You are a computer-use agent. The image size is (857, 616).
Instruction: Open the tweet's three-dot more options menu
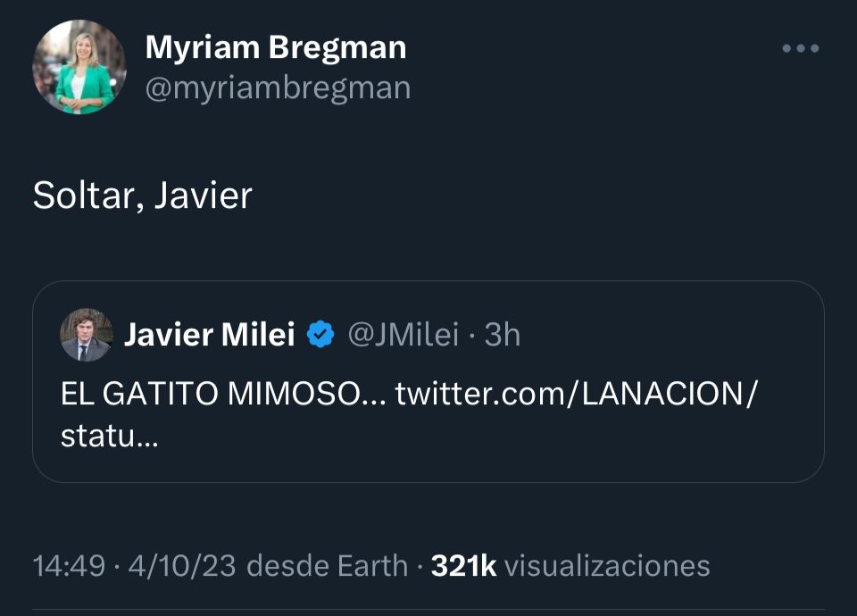pyautogui.click(x=800, y=49)
